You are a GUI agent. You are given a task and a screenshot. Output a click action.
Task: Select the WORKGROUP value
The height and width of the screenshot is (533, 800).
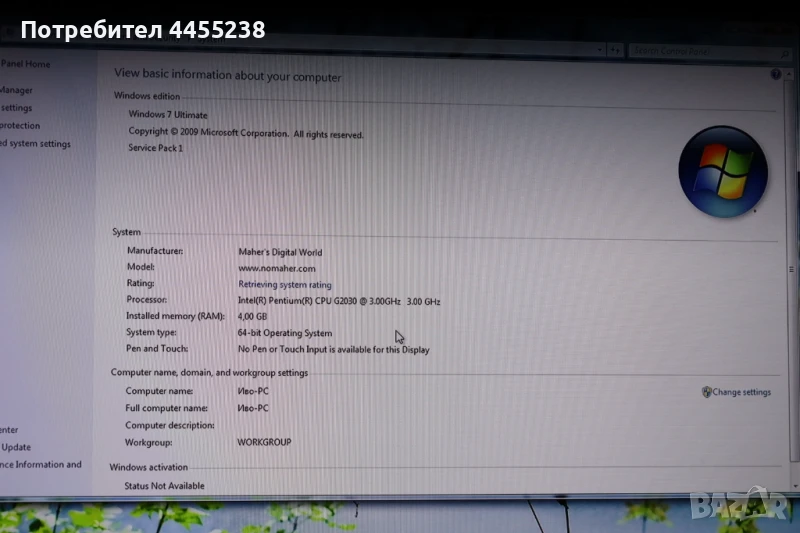pyautogui.click(x=264, y=442)
